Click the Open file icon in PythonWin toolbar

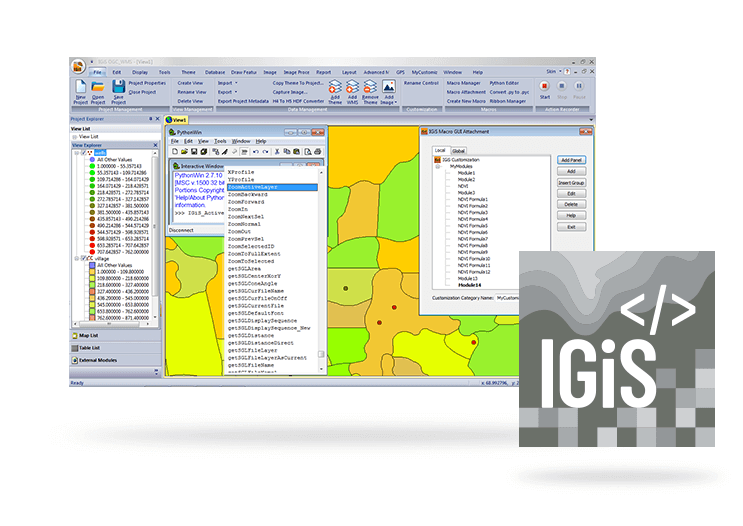pyautogui.click(x=184, y=152)
